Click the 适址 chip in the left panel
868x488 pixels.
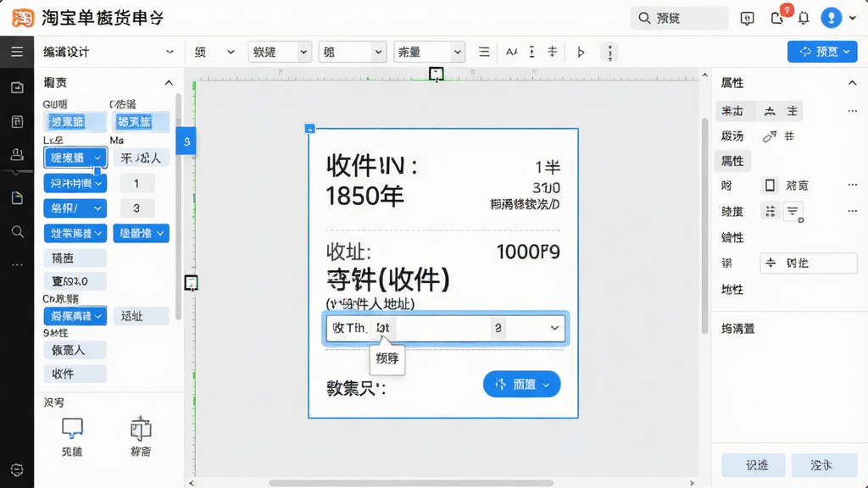pos(142,316)
